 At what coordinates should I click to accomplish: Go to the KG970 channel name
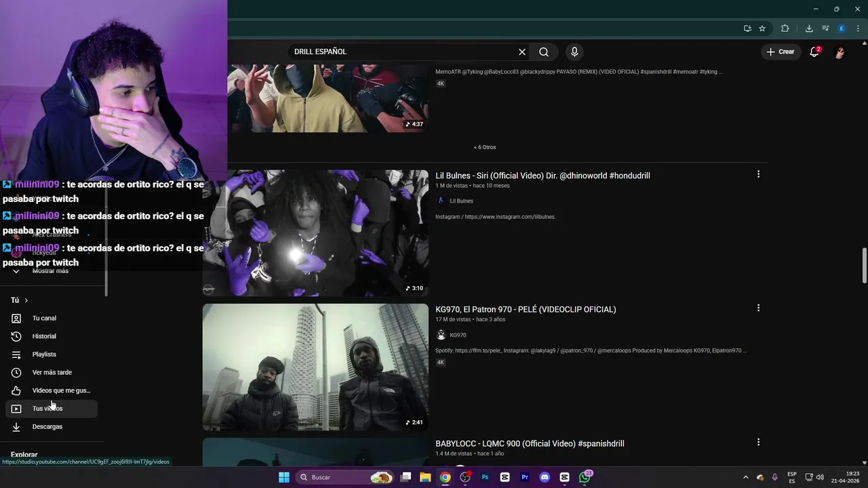pyautogui.click(x=458, y=335)
